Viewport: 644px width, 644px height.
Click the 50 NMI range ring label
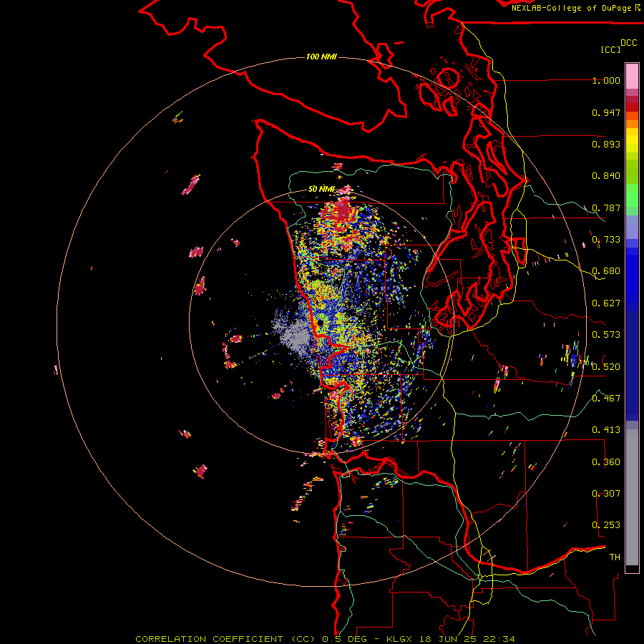click(321, 189)
